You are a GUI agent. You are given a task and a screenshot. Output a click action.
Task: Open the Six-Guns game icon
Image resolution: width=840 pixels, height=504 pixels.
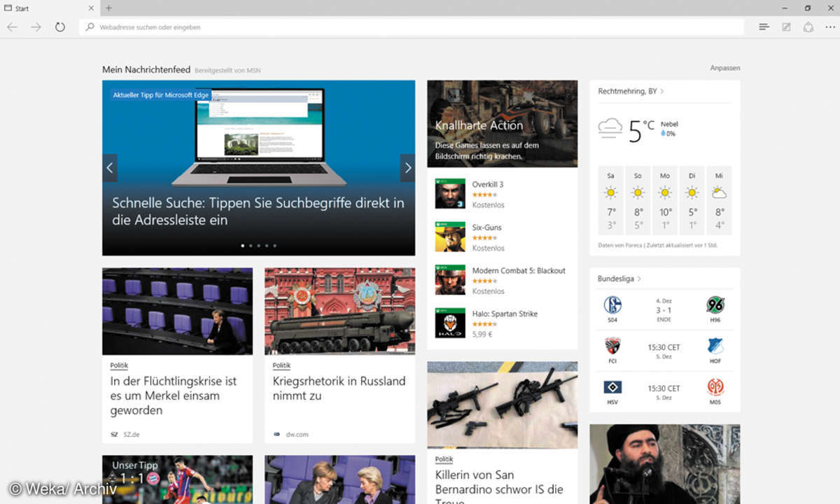click(x=450, y=237)
